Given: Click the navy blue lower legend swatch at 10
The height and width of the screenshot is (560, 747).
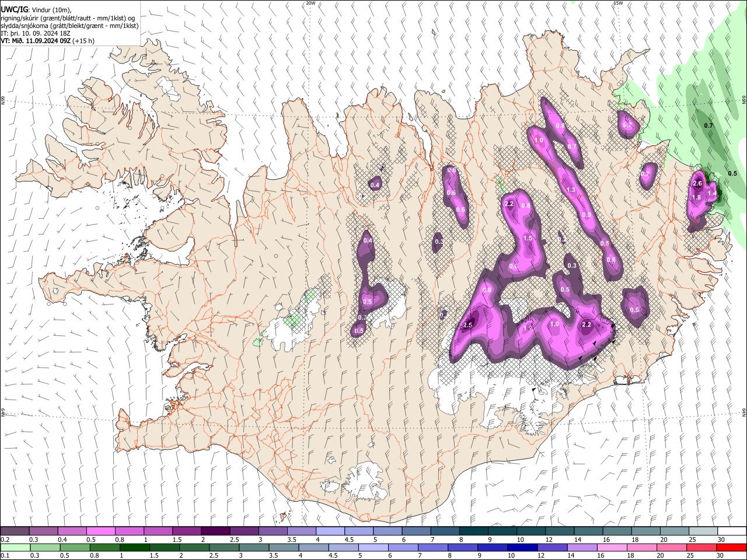Looking at the screenshot, I should [522, 548].
